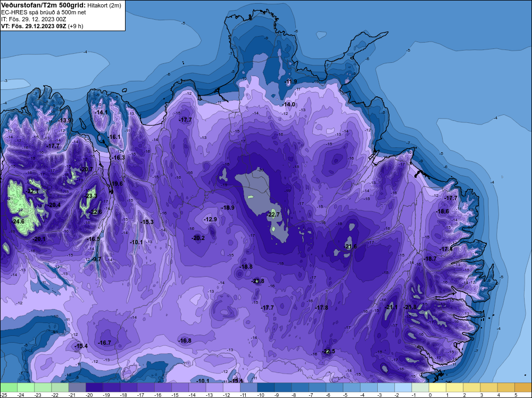Screen dimensions: 532x398
Task: Click the -12.9 temperature label
Action: pyautogui.click(x=210, y=220)
